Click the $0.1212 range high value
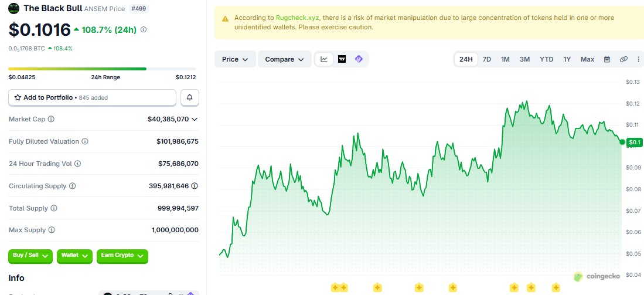Viewport: 644px width, 295px height. (186, 77)
